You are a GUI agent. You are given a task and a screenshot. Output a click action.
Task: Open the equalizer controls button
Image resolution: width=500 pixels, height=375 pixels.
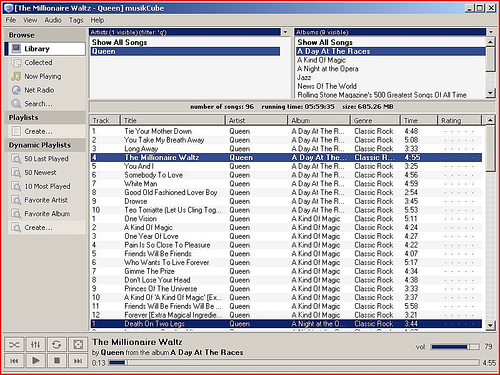35,344
